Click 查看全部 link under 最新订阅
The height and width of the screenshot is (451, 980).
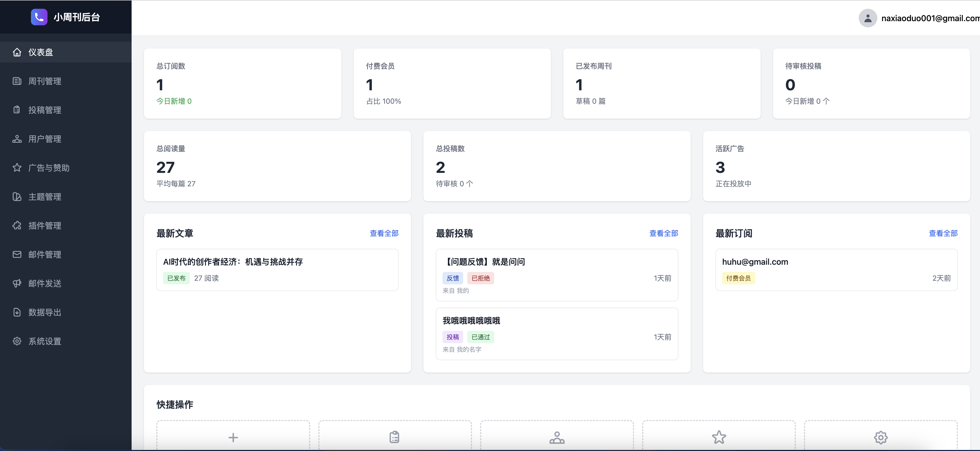click(x=943, y=233)
